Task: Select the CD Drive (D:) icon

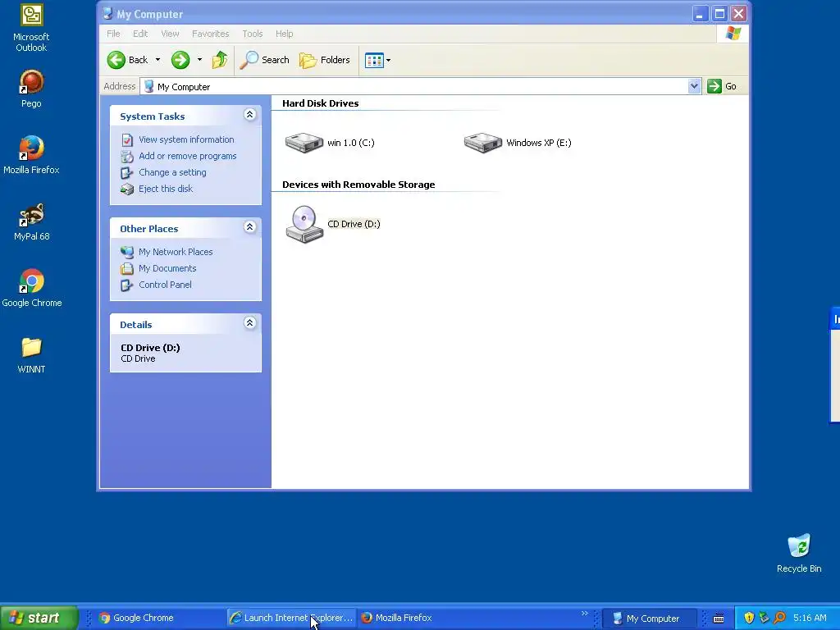Action: (304, 224)
